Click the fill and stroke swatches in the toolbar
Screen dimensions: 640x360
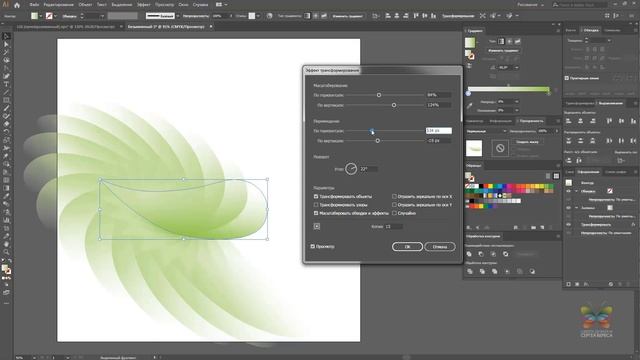[x=6, y=269]
